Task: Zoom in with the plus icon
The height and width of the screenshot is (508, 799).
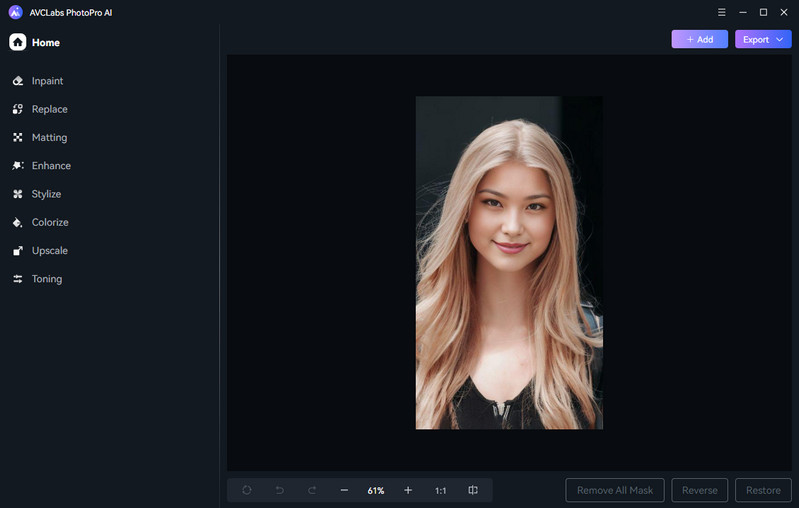Action: point(408,490)
